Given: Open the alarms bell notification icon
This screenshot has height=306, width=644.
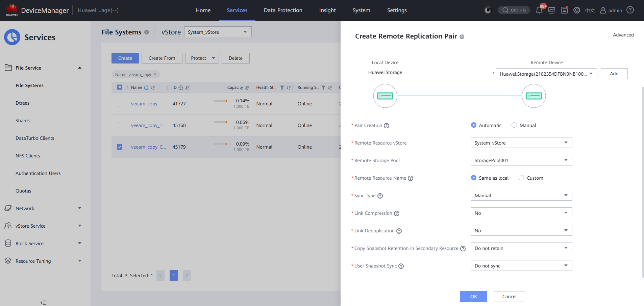Looking at the screenshot, I should [x=539, y=10].
